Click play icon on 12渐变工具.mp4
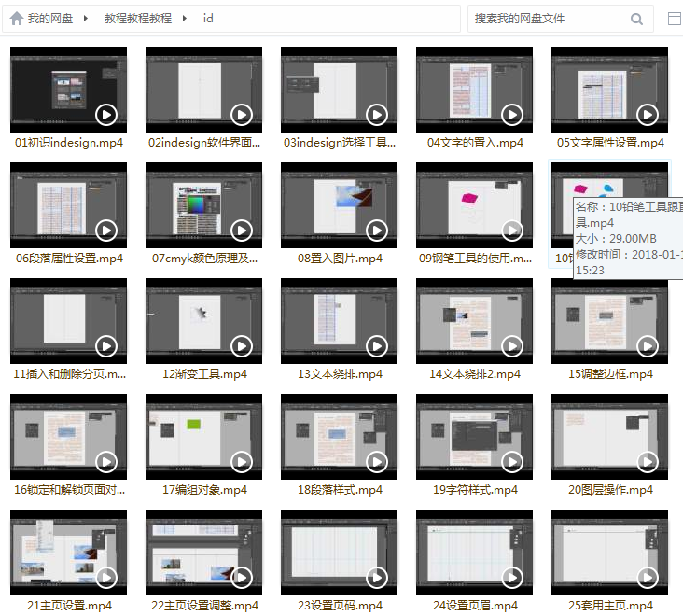Image resolution: width=683 pixels, height=616 pixels. (242, 345)
